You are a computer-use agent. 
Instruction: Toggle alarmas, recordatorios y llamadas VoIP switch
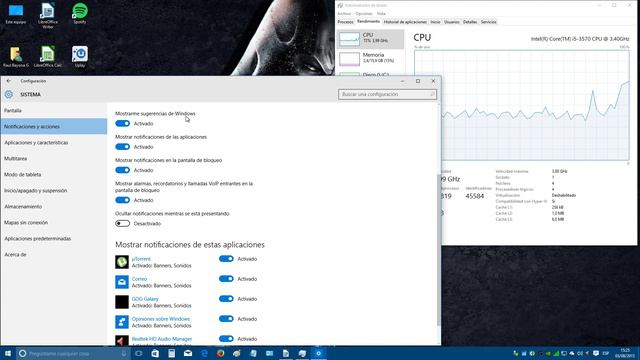(122, 200)
